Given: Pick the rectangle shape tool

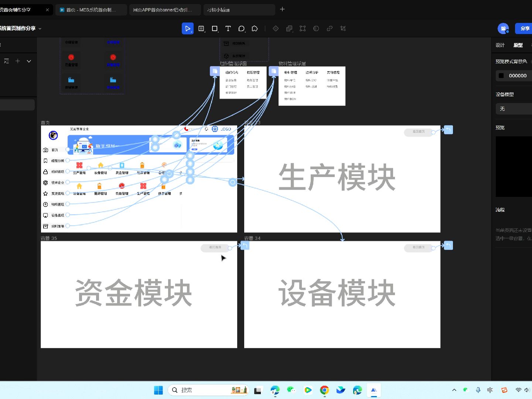Looking at the screenshot, I should [x=215, y=28].
